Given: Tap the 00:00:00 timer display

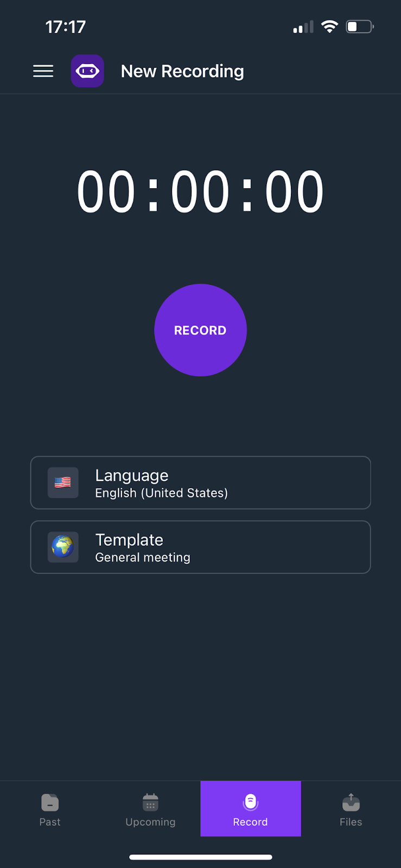Looking at the screenshot, I should pos(200,192).
